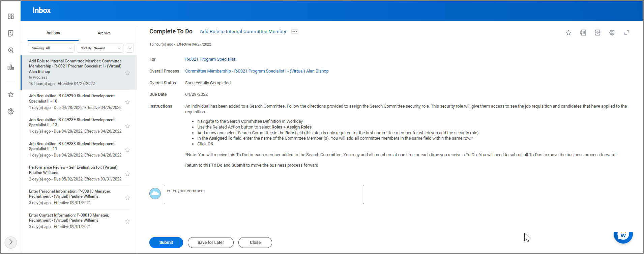
Task: Favorite Job Requisition R-049290 inbox item
Action: point(127,102)
